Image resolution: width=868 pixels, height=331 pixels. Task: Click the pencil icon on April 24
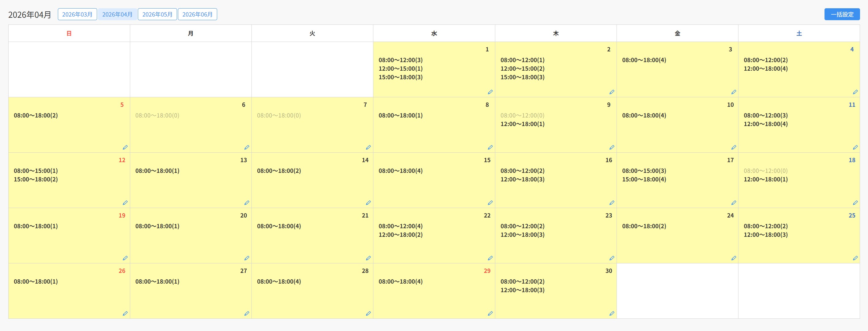pos(733,258)
